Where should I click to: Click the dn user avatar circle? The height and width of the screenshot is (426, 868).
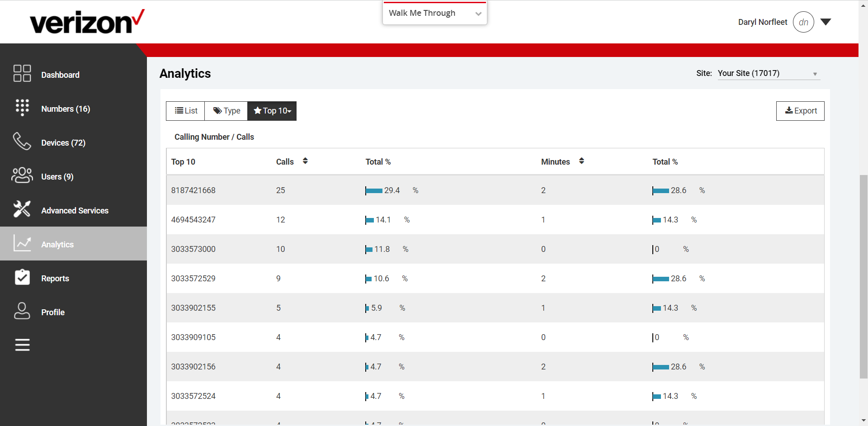tap(803, 22)
